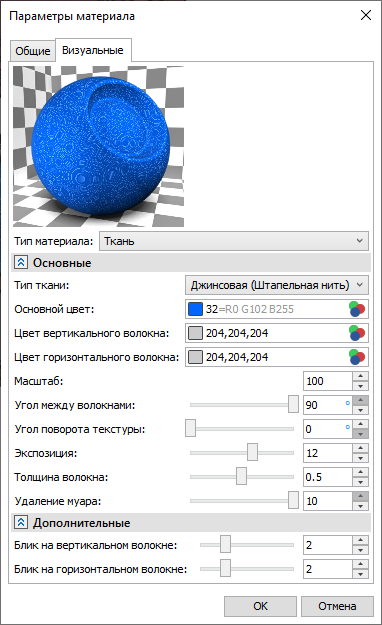Click the Угол поворота текстуры value field
382x625 pixels.
(328, 429)
